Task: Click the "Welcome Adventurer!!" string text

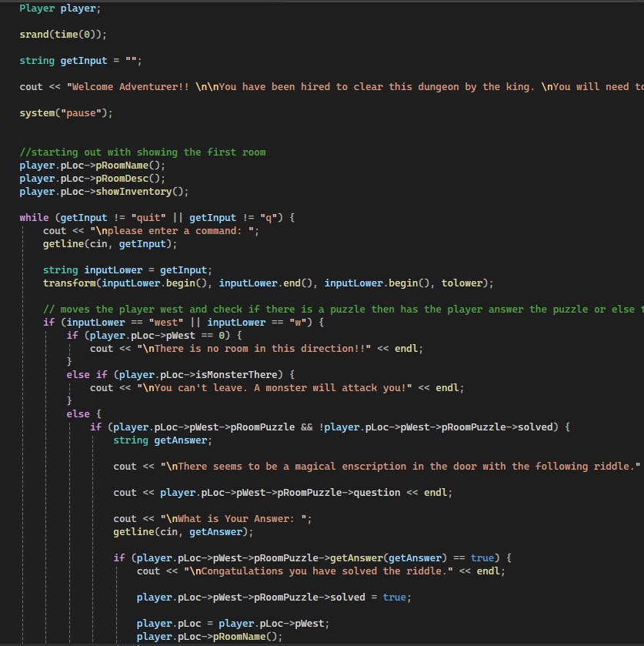Action: click(x=128, y=87)
